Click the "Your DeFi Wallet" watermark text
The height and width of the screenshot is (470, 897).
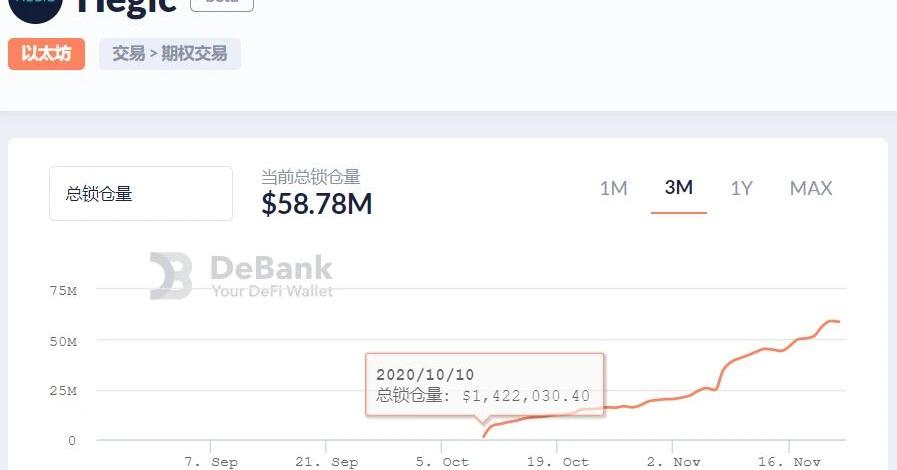coord(272,291)
